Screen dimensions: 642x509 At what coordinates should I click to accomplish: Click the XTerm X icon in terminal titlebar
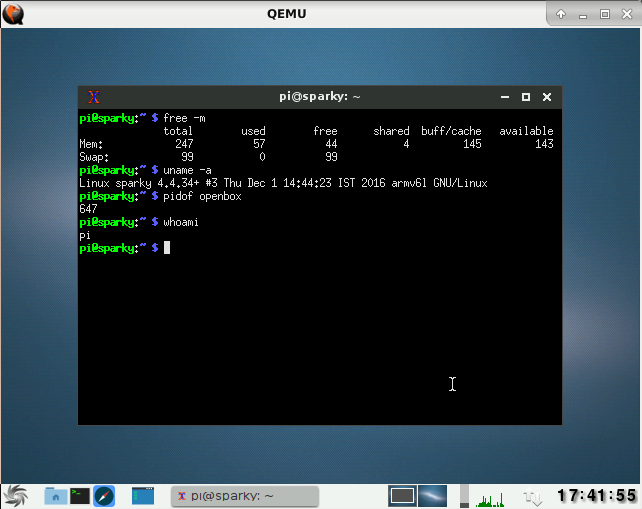pyautogui.click(x=94, y=97)
